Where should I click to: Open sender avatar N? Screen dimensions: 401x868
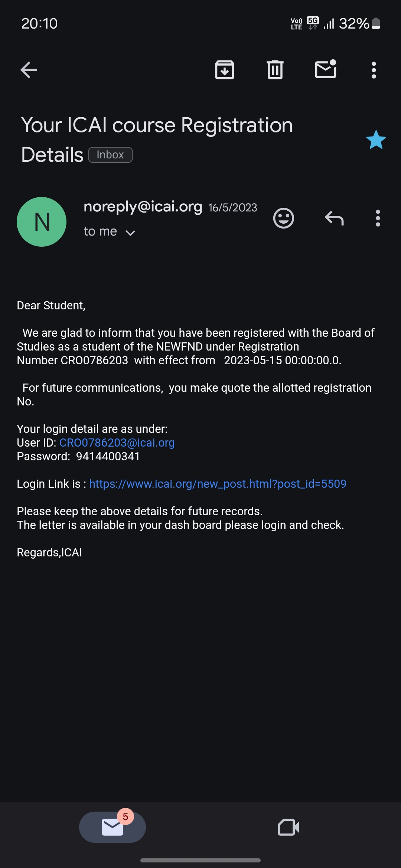42,222
